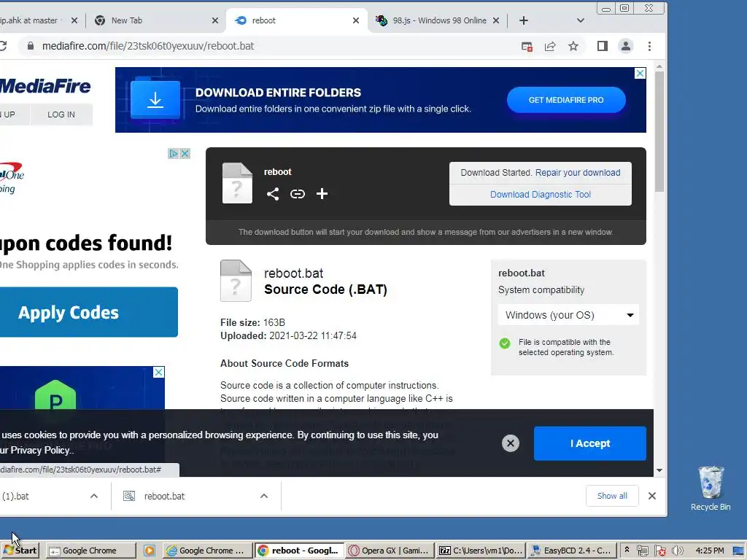
Task: Switch to New Tab tab
Action: (x=155, y=20)
